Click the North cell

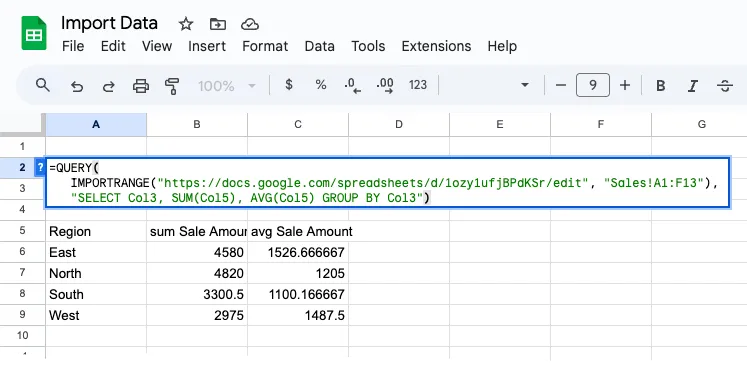[96, 273]
